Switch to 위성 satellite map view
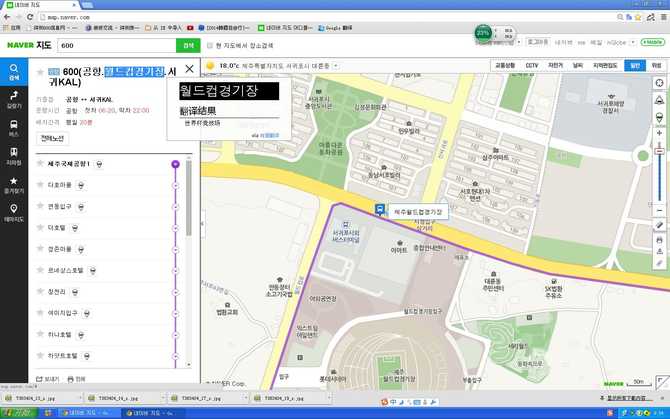 pyautogui.click(x=656, y=65)
